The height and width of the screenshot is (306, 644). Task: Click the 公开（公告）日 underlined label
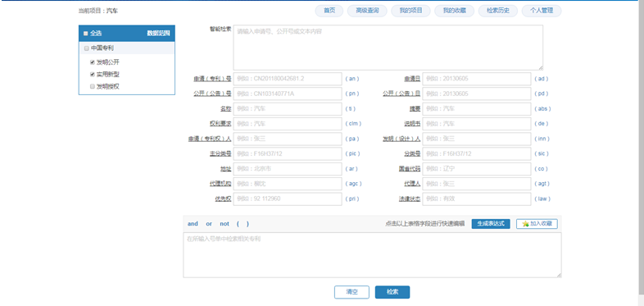click(x=401, y=94)
